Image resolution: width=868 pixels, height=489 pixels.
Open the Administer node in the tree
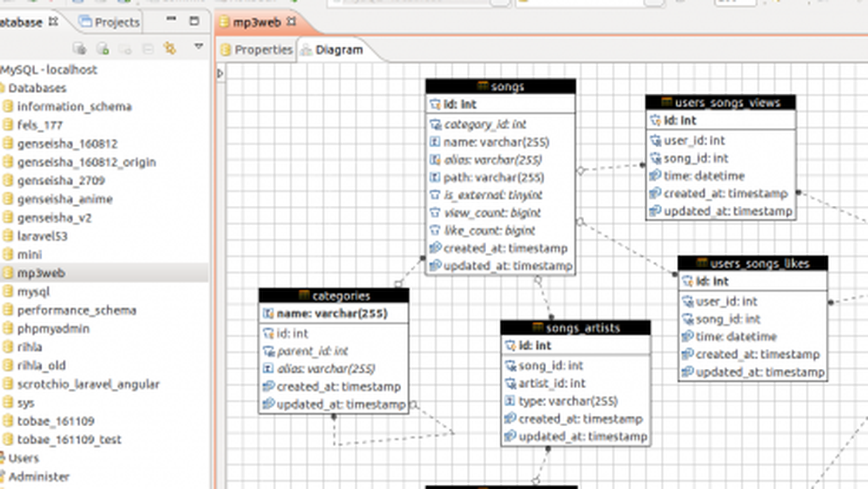point(39,477)
